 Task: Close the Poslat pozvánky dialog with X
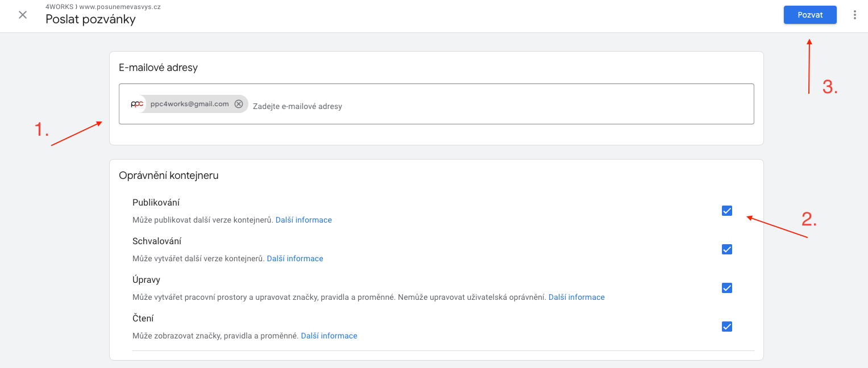[23, 15]
